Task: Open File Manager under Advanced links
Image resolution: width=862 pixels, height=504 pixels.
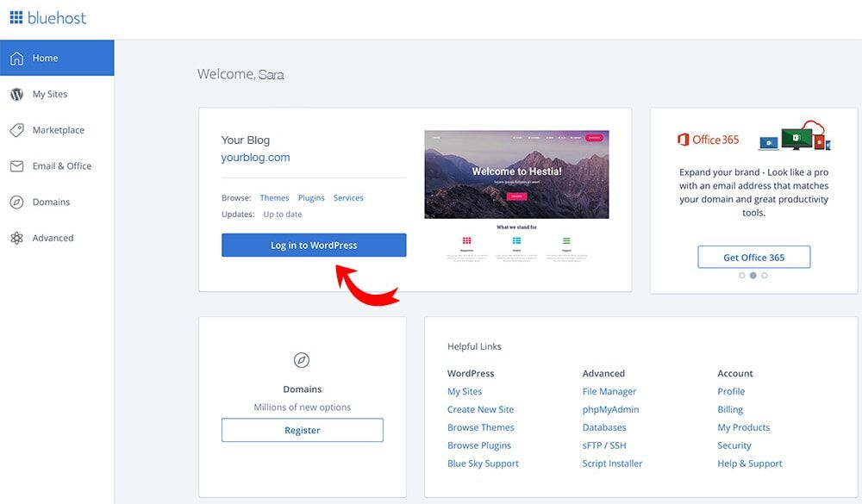Action: point(609,391)
